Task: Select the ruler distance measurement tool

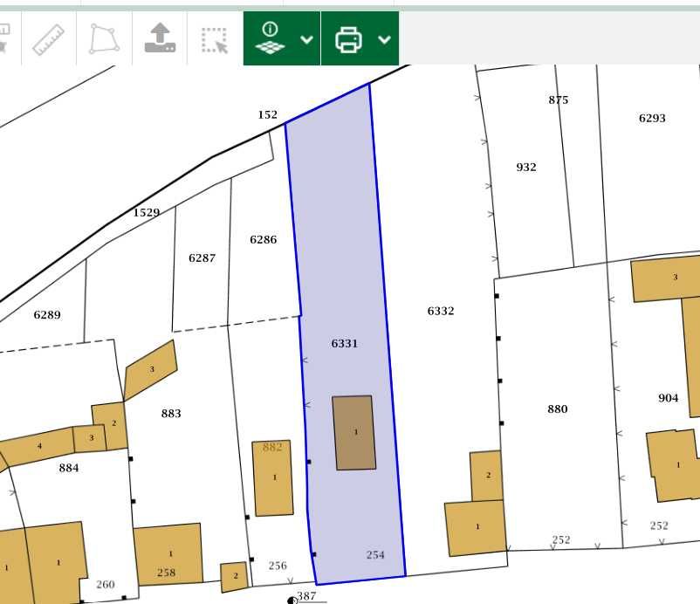Action: point(49,40)
